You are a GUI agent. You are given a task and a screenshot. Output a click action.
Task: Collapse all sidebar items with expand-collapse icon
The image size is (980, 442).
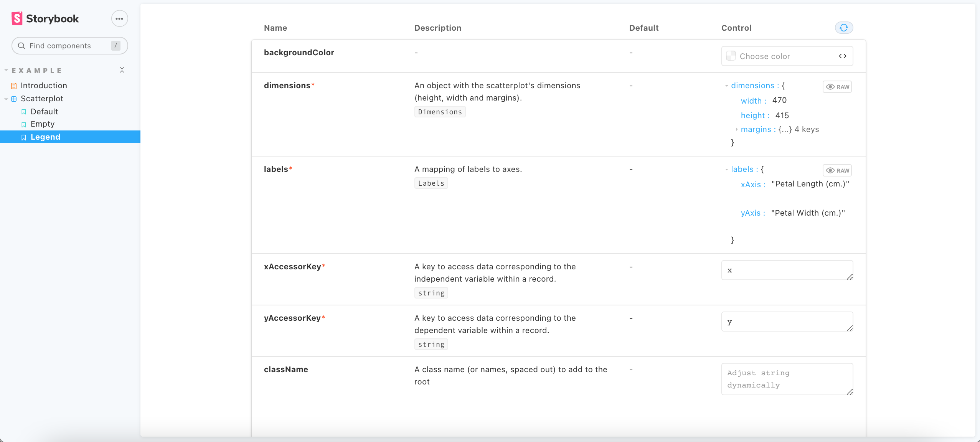click(122, 70)
